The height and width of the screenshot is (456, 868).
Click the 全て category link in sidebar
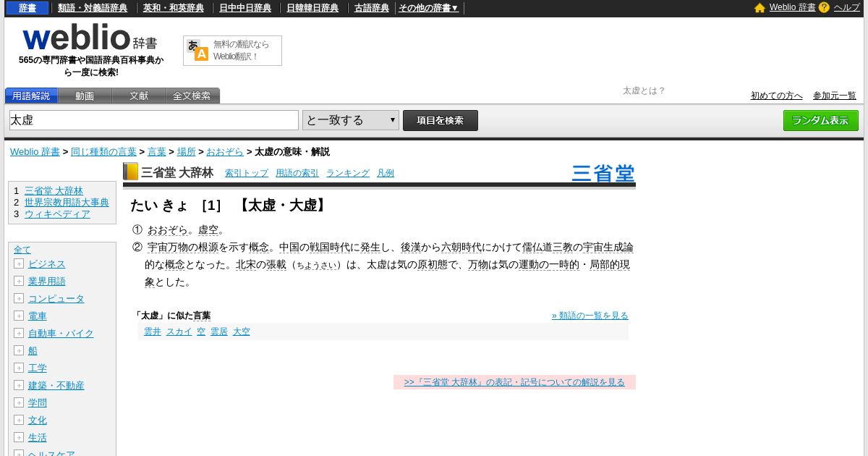[x=22, y=249]
